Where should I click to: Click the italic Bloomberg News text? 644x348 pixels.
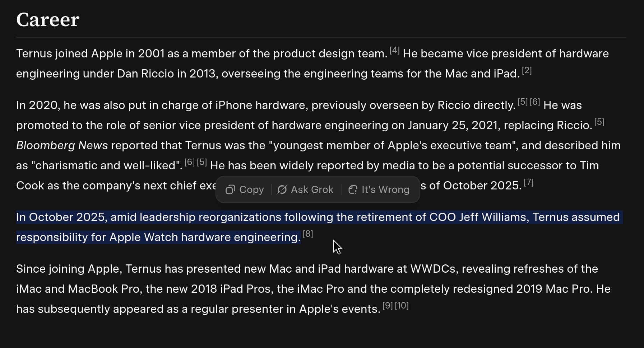pos(62,145)
